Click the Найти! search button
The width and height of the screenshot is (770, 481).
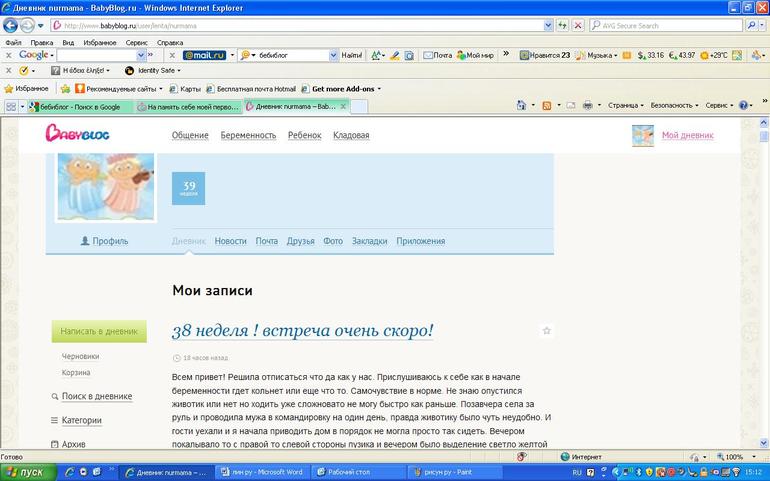click(352, 56)
